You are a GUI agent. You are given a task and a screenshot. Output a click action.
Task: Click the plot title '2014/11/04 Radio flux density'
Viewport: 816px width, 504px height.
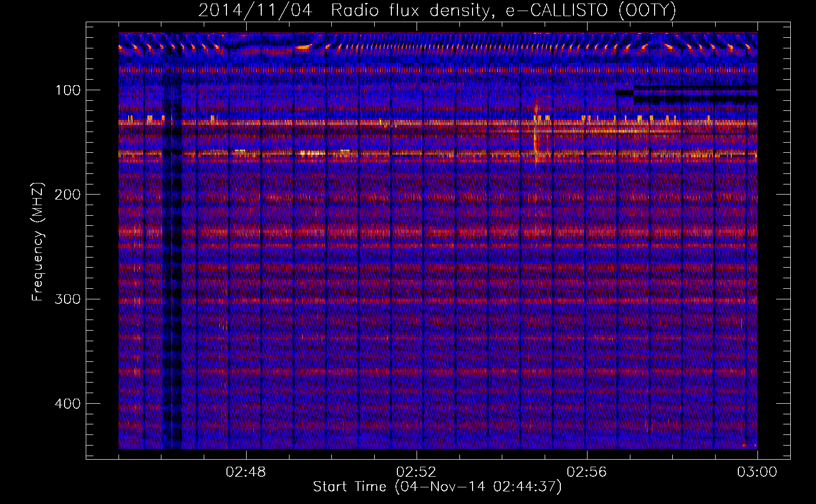pyautogui.click(x=437, y=10)
